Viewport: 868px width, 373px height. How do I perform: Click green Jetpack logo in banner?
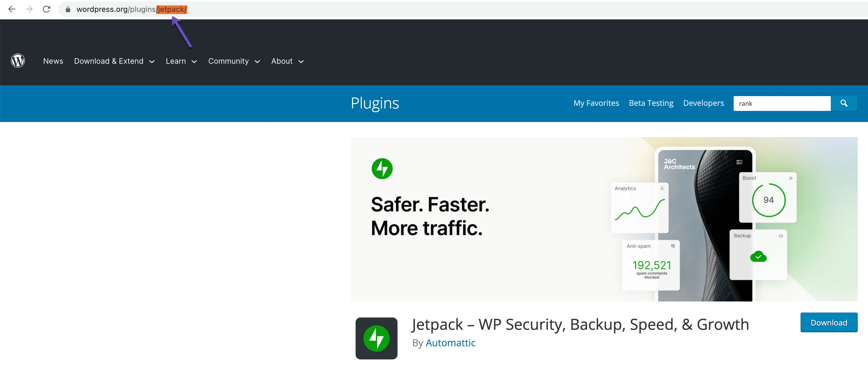(x=382, y=168)
